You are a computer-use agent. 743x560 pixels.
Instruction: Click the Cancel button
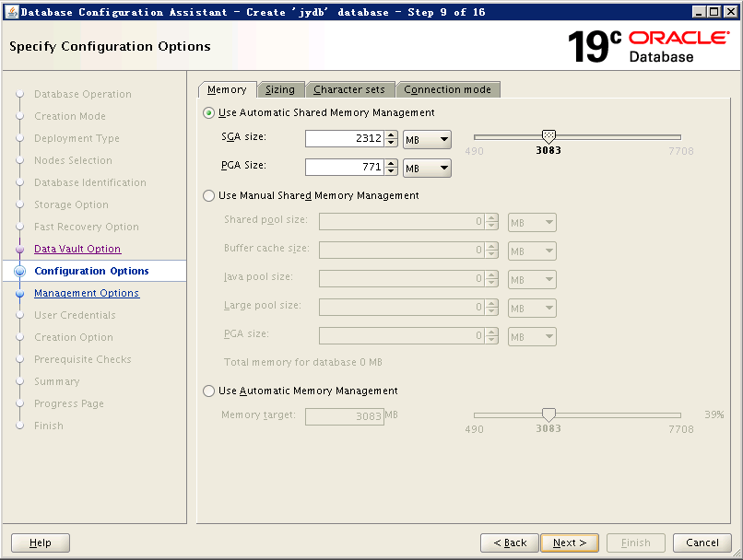point(702,542)
